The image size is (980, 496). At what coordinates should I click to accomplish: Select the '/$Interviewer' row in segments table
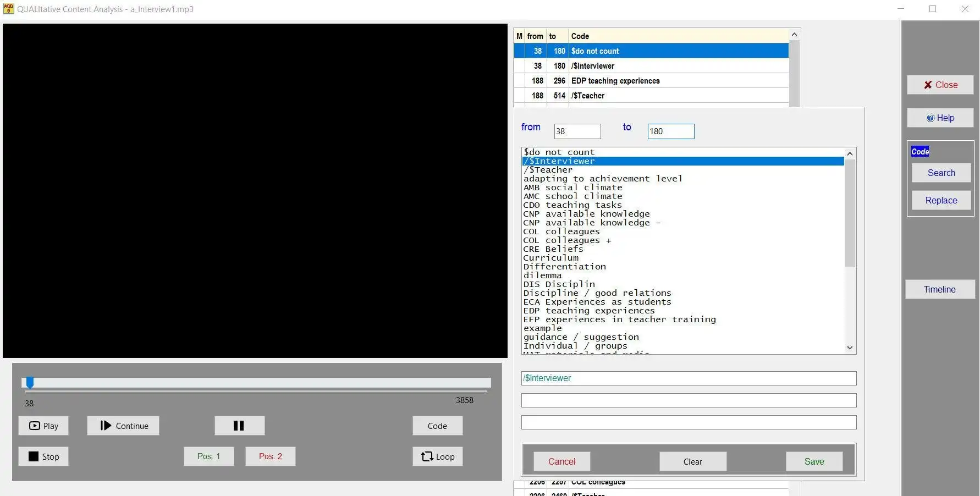pyautogui.click(x=651, y=66)
